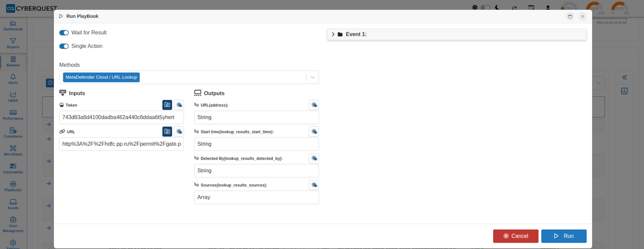
Task: Click the clock icon behind the dialog
Action: click(50, 83)
